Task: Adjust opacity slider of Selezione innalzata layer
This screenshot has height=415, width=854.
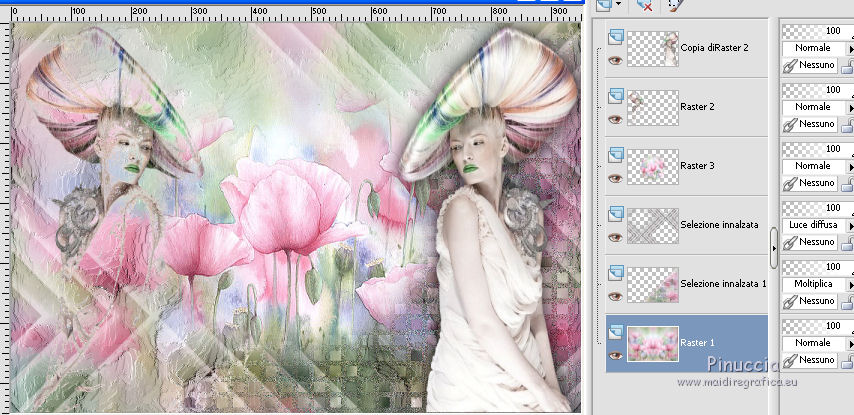Action: point(818,208)
